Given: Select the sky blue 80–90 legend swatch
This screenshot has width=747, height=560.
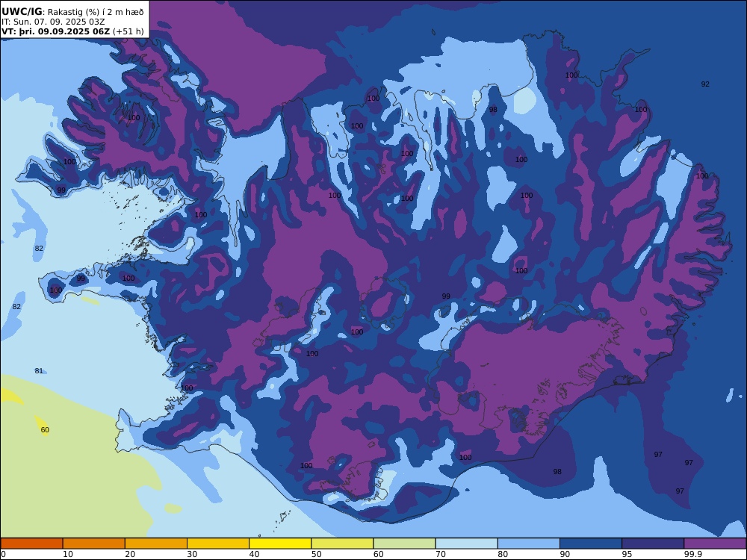Looking at the screenshot, I should click(529, 544).
